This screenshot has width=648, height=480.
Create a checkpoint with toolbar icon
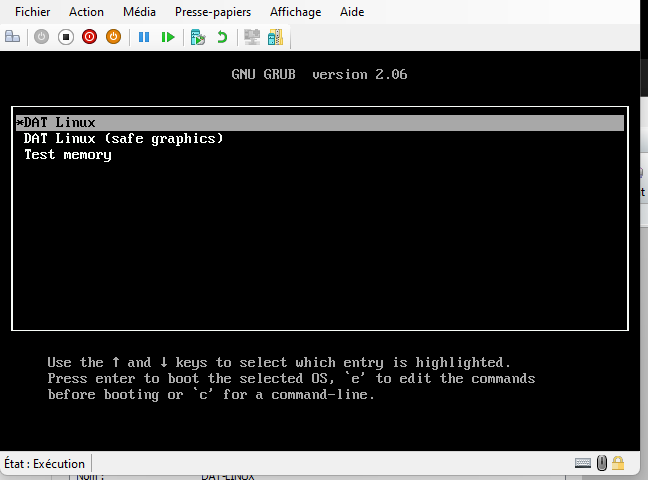tap(198, 37)
